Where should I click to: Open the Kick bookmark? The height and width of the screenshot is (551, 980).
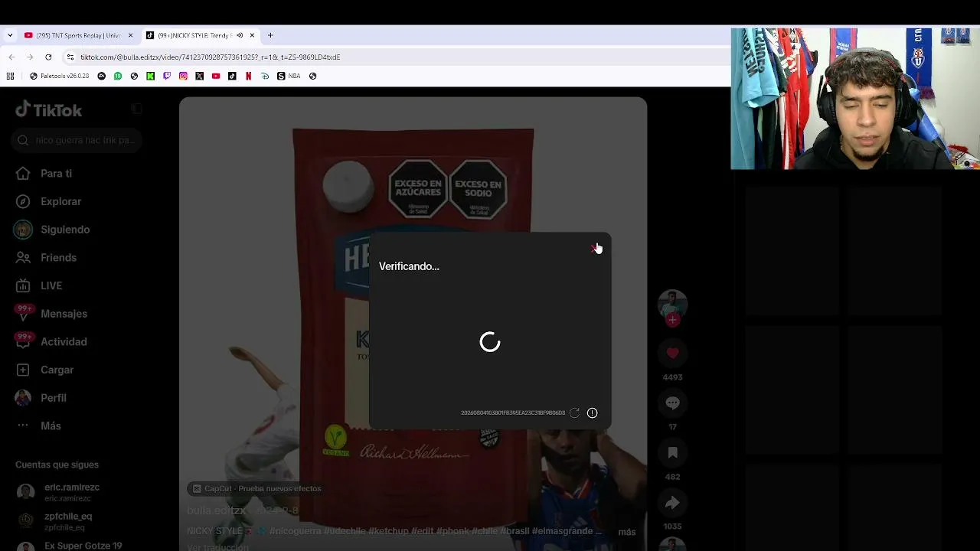tap(150, 76)
